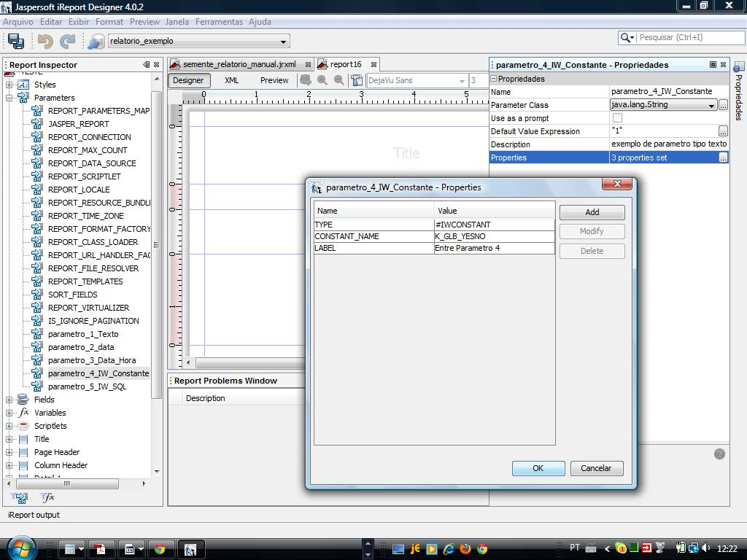Click the volume icon in system tray
Viewport: 747px width, 560px height.
point(706,548)
